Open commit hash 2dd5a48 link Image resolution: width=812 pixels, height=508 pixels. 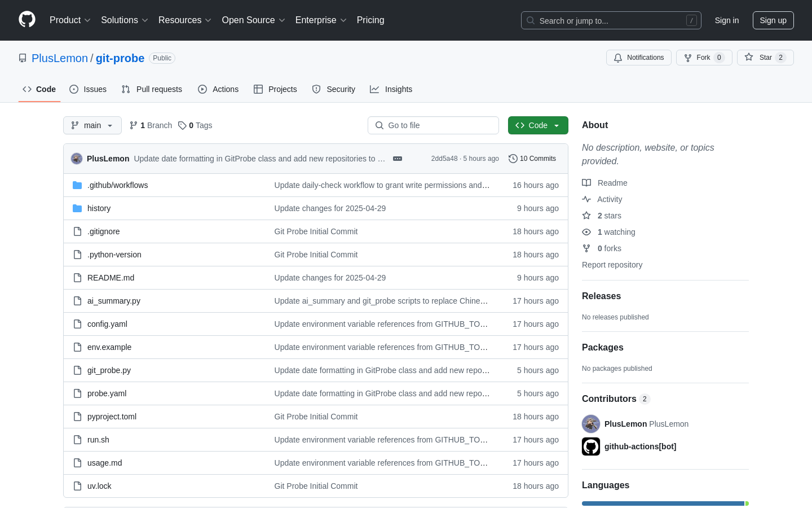pos(444,159)
